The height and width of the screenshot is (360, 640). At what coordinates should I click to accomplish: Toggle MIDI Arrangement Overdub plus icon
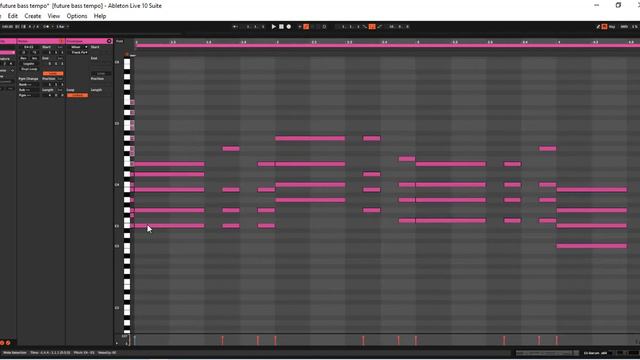point(300,27)
